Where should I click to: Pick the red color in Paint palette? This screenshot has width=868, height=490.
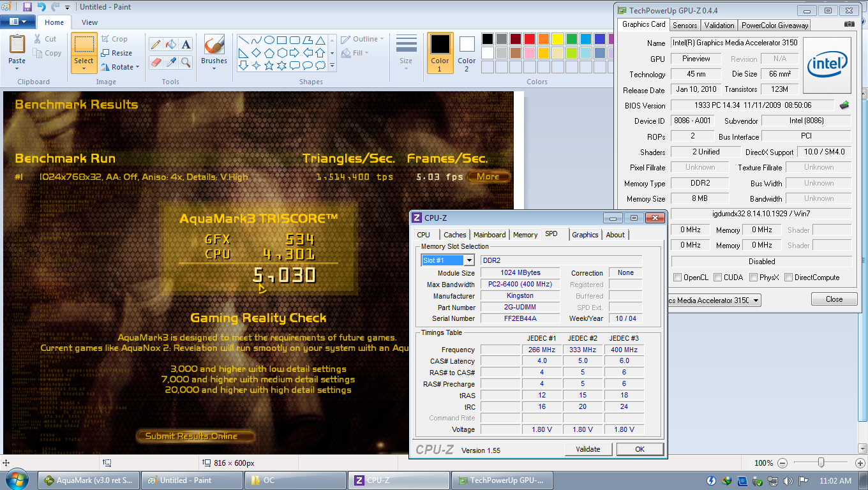[529, 39]
